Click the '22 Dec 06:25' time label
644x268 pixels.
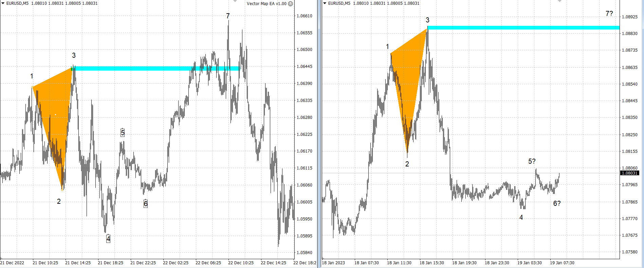[x=208, y=263]
